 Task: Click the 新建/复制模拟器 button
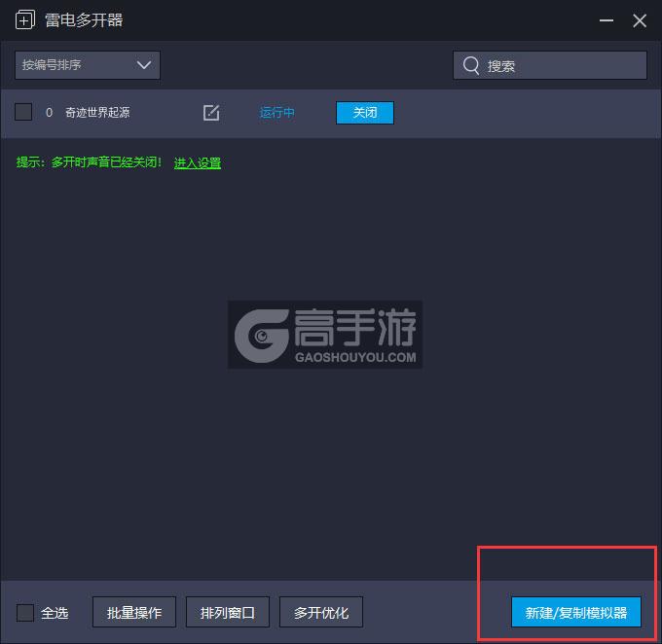coord(576,612)
